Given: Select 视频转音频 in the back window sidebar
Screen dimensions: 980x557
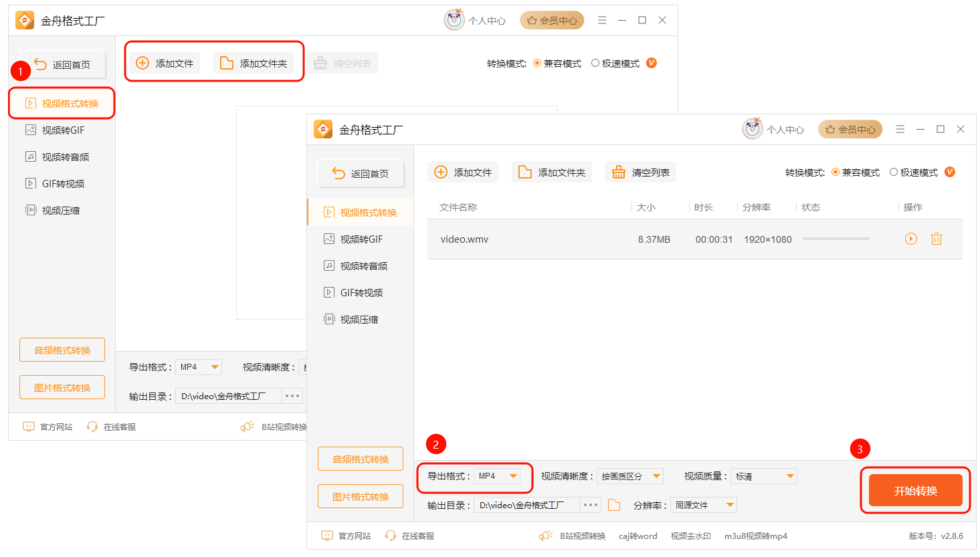Looking at the screenshot, I should click(62, 156).
